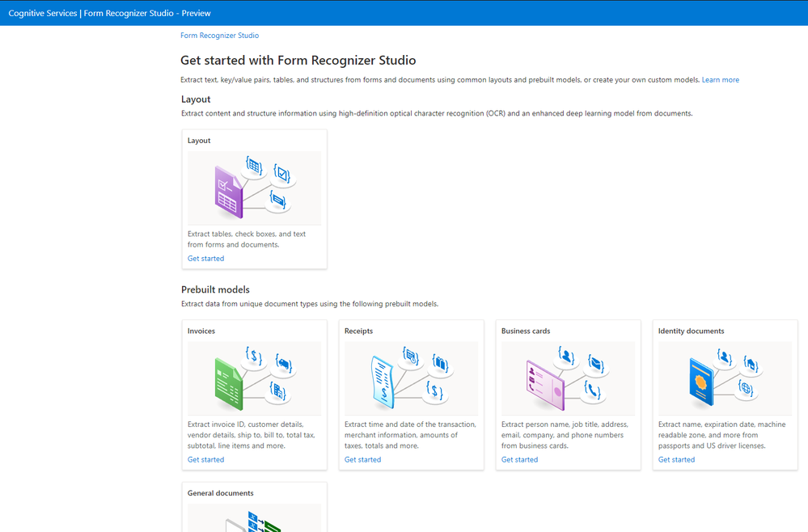The height and width of the screenshot is (532, 808).
Task: Click the globe bubble in Identity documents card
Action: click(x=746, y=388)
